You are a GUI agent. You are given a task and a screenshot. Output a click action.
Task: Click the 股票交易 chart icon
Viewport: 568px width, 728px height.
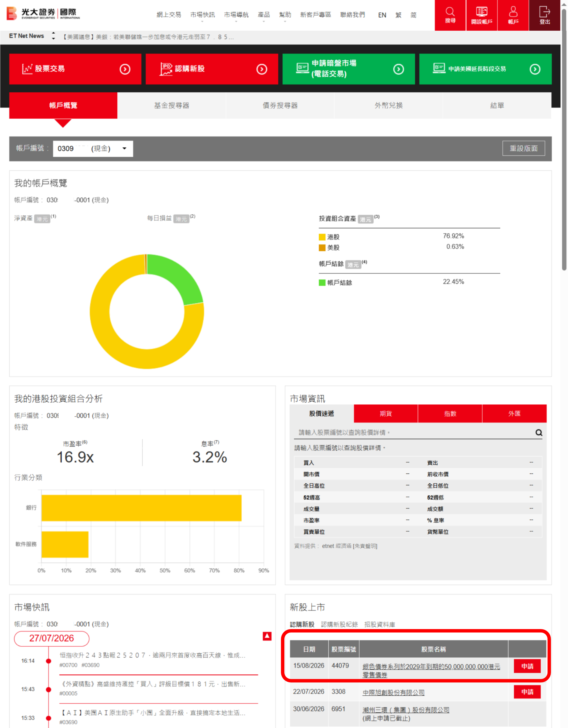(27, 69)
